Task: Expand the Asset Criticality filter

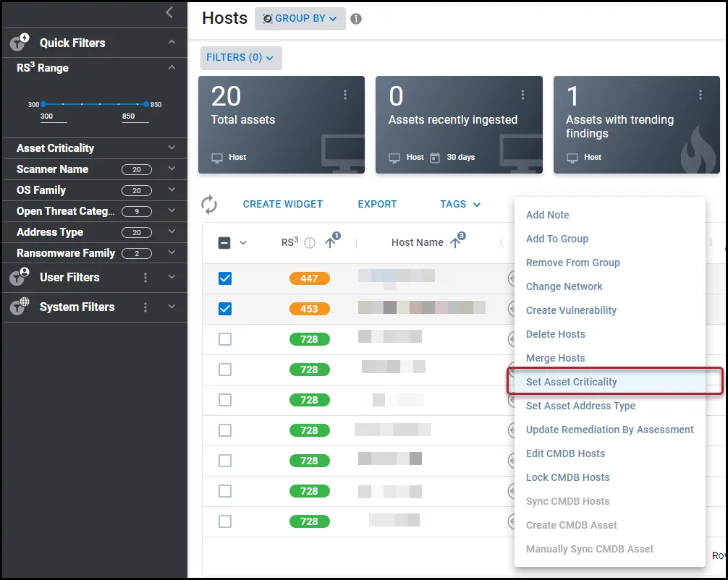Action: click(x=172, y=148)
